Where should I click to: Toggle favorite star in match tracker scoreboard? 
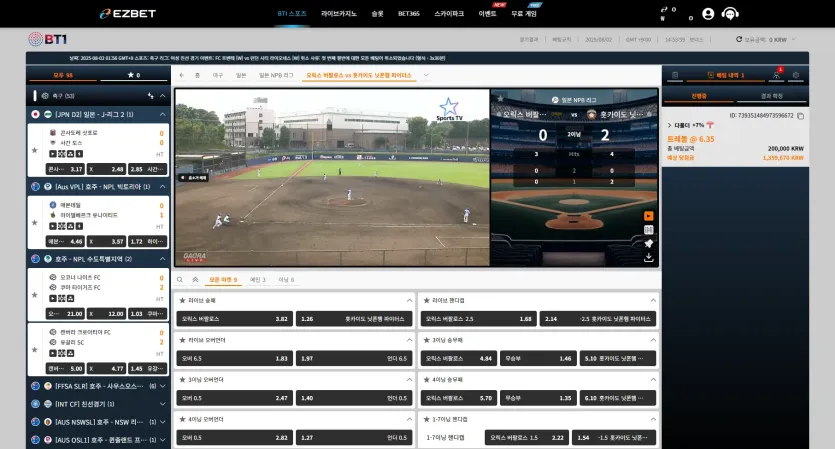[500, 99]
